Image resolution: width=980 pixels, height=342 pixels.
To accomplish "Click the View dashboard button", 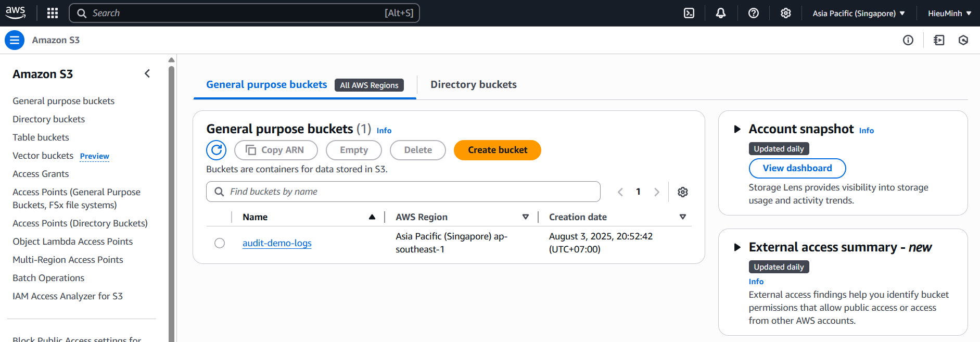I will point(797,168).
